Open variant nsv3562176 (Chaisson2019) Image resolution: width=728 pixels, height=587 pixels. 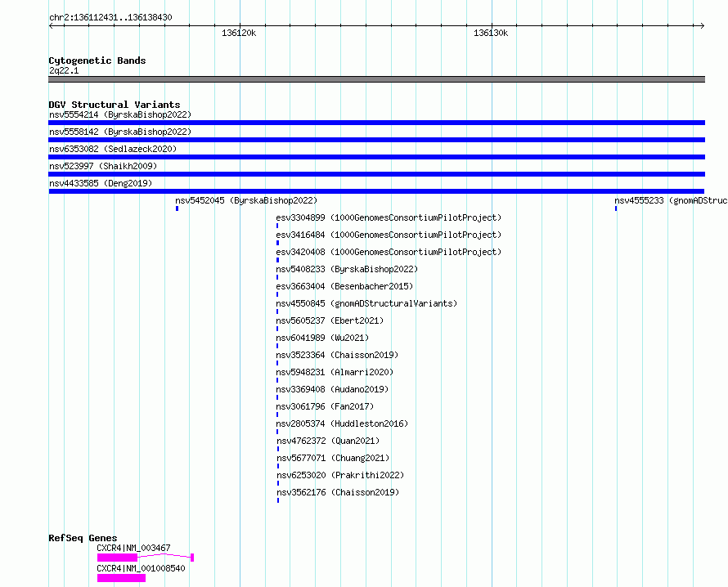click(x=338, y=492)
